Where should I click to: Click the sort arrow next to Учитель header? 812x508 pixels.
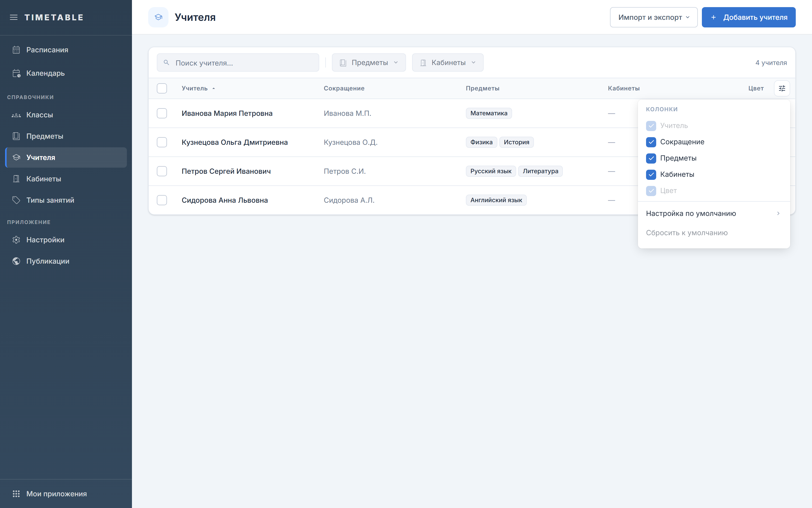coord(213,88)
